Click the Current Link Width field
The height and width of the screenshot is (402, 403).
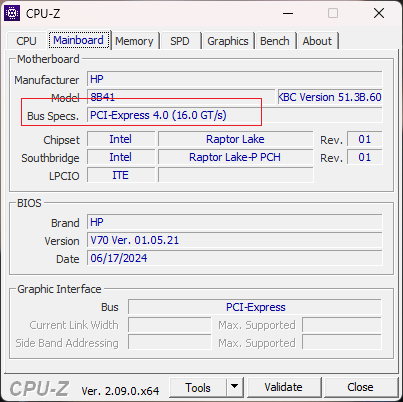[170, 325]
